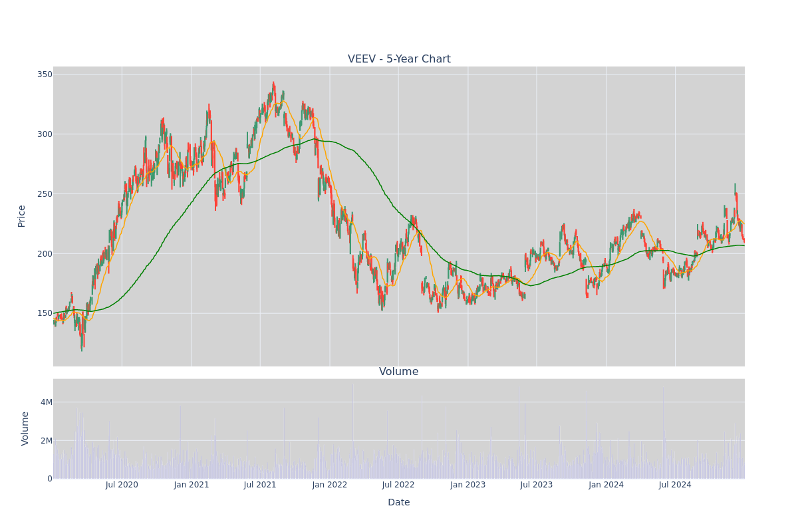Click the "Jul 2022" date tick
798x532 pixels.
(398, 485)
